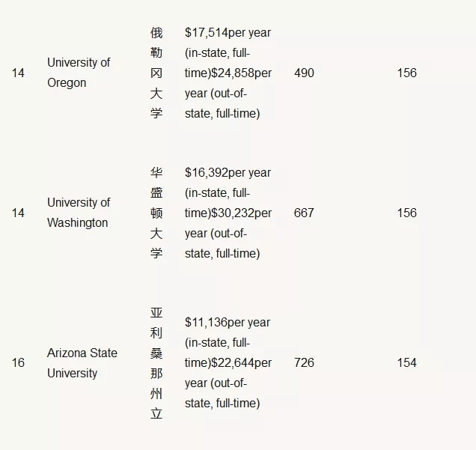Select the University of Washington text

click(79, 213)
